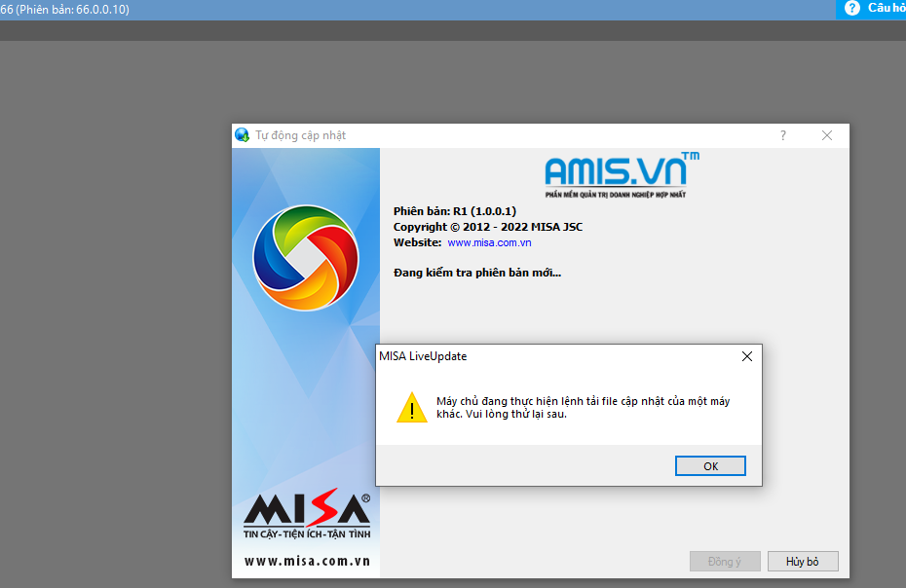Click the AMIS.VN logo

pos(622,175)
